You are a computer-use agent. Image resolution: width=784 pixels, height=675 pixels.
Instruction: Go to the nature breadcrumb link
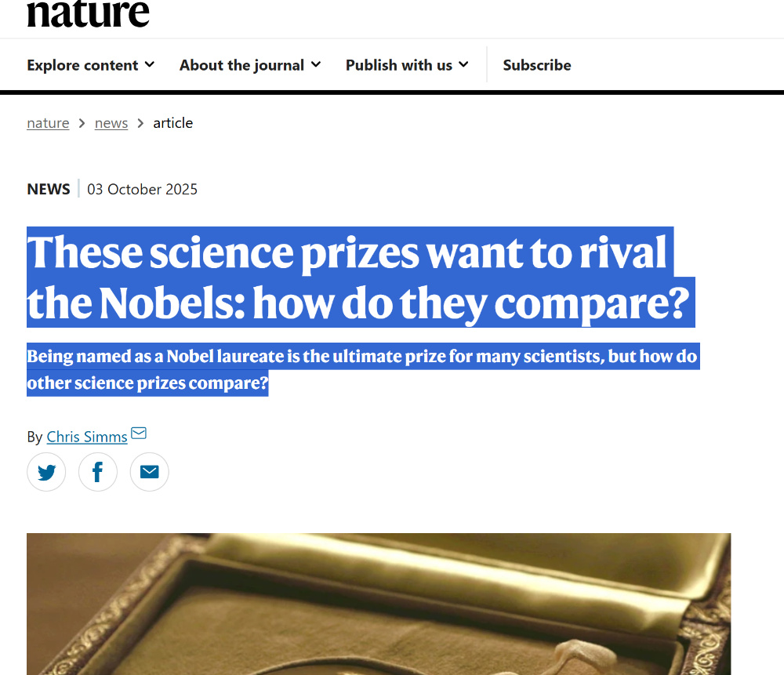(48, 123)
